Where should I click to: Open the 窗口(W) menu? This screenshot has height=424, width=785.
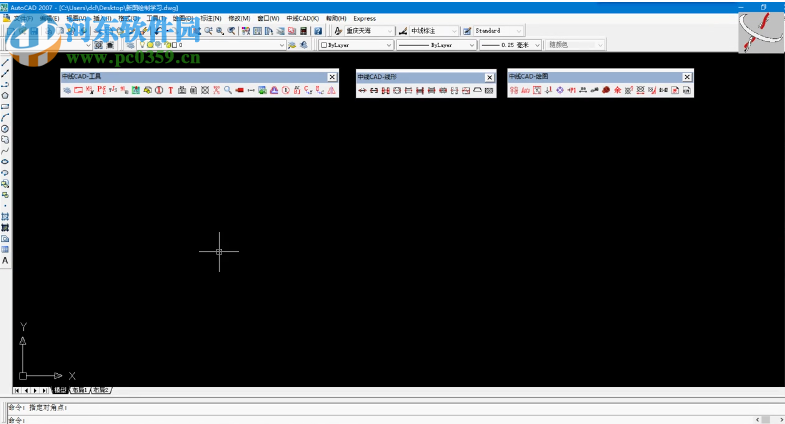point(268,18)
